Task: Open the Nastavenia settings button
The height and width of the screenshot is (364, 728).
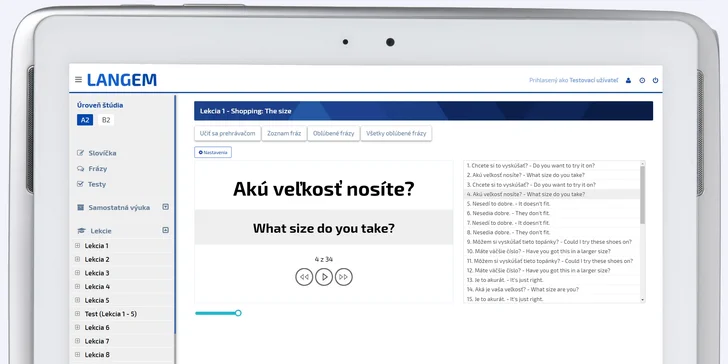Action: point(213,152)
